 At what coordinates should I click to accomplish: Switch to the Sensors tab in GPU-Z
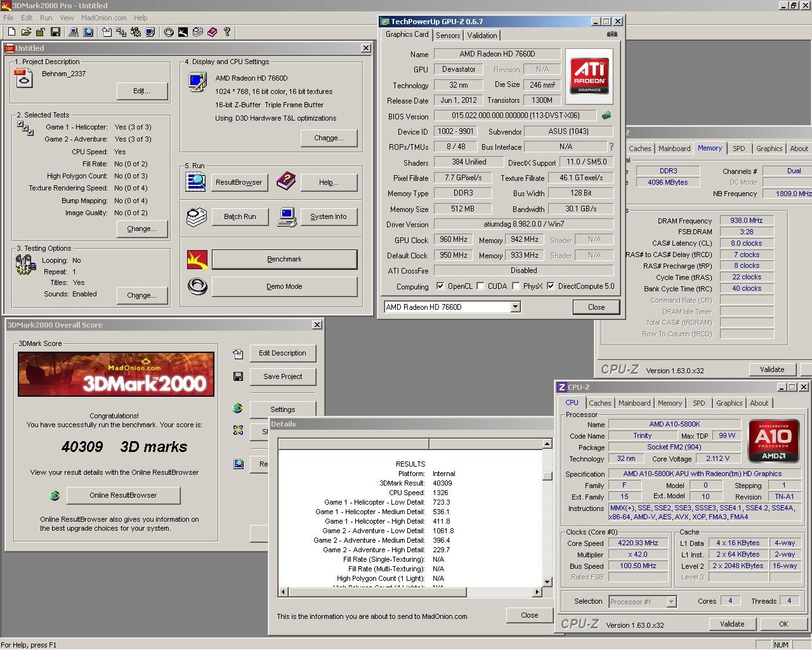point(448,36)
